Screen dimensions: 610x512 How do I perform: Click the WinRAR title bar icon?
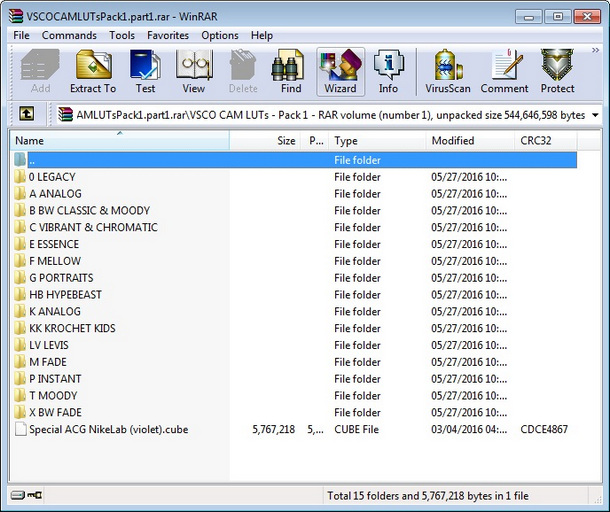(16, 16)
